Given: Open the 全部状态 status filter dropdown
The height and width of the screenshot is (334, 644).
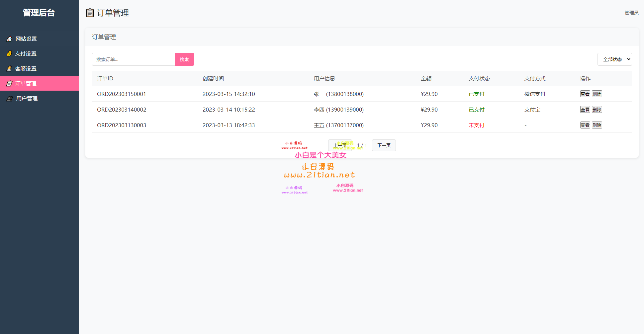Looking at the screenshot, I should click(x=614, y=59).
